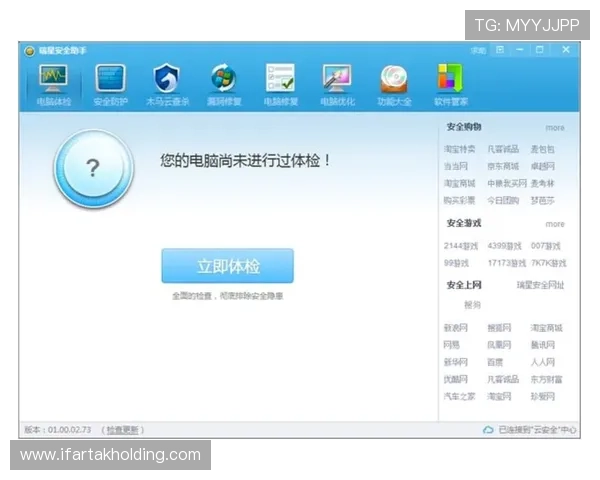
Task: Click the Rising app logo in title bar
Action: (x=29, y=51)
